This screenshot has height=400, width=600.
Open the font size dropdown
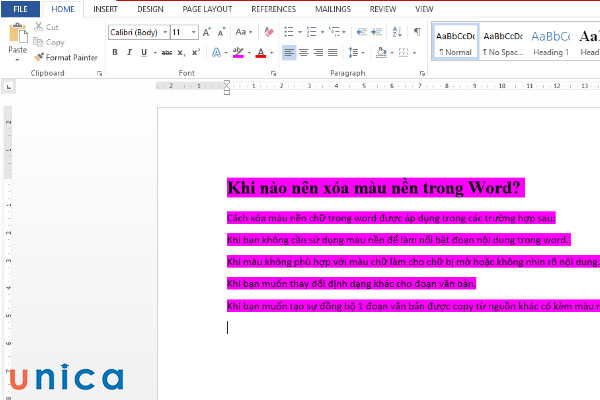coord(194,32)
